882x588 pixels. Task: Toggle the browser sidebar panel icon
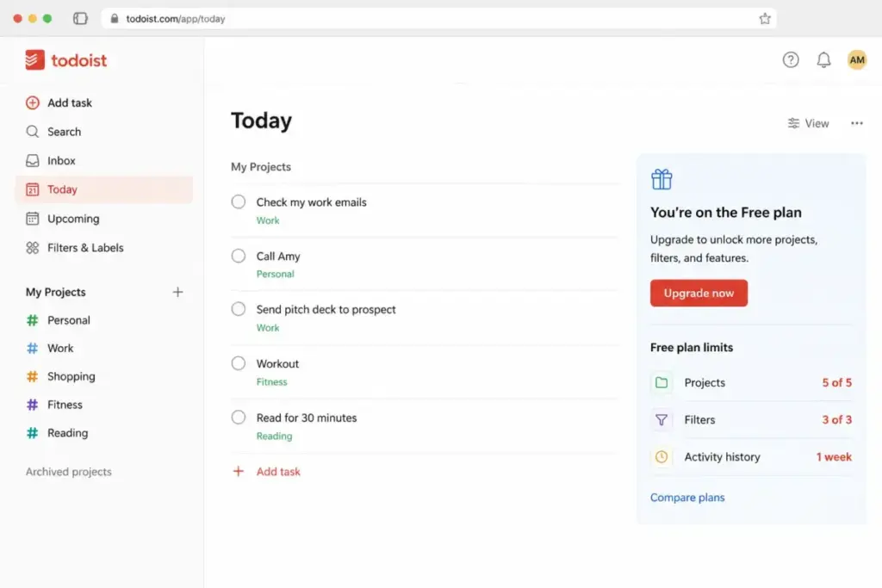coord(80,19)
